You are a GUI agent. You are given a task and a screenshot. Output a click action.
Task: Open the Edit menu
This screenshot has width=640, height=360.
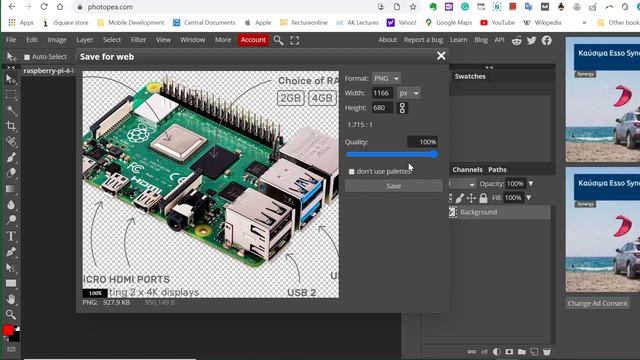coord(32,40)
